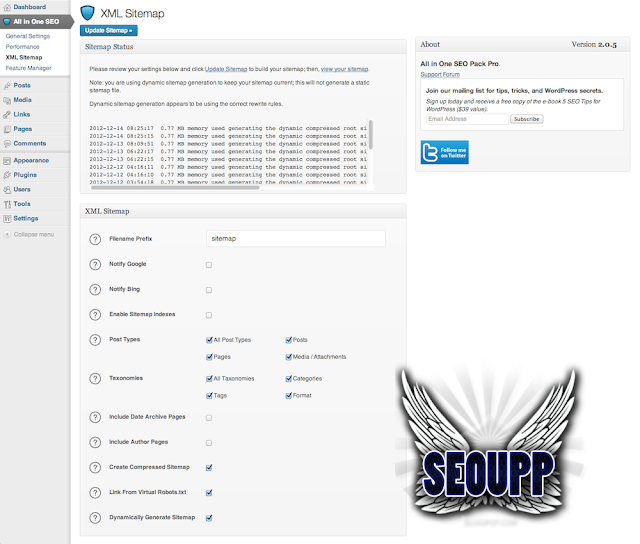
Task: Open help for Taxonomies
Action: click(x=95, y=379)
